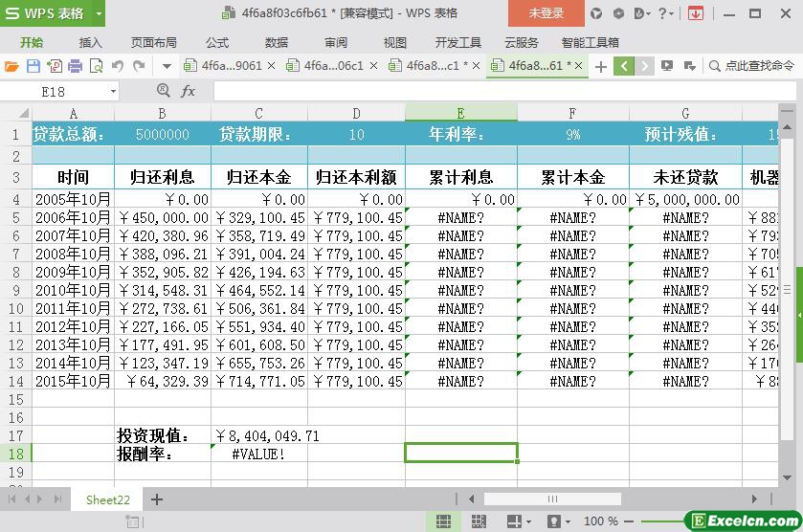Click the horizontal scrollbar thumb

click(552, 499)
